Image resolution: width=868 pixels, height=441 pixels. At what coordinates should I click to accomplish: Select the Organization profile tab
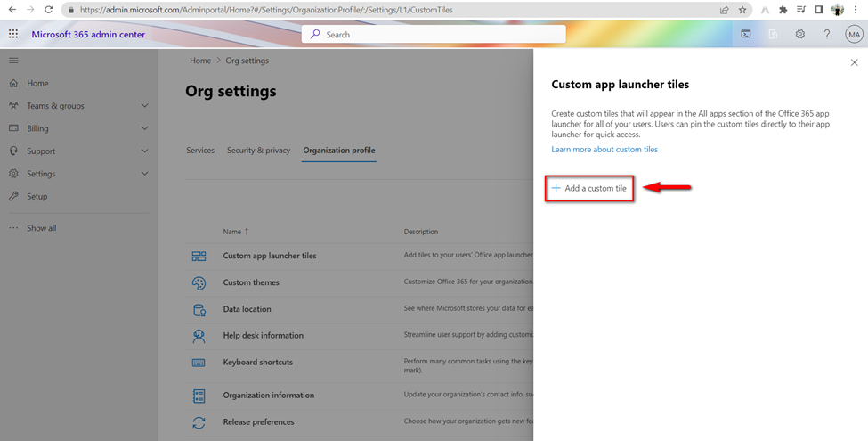click(339, 151)
